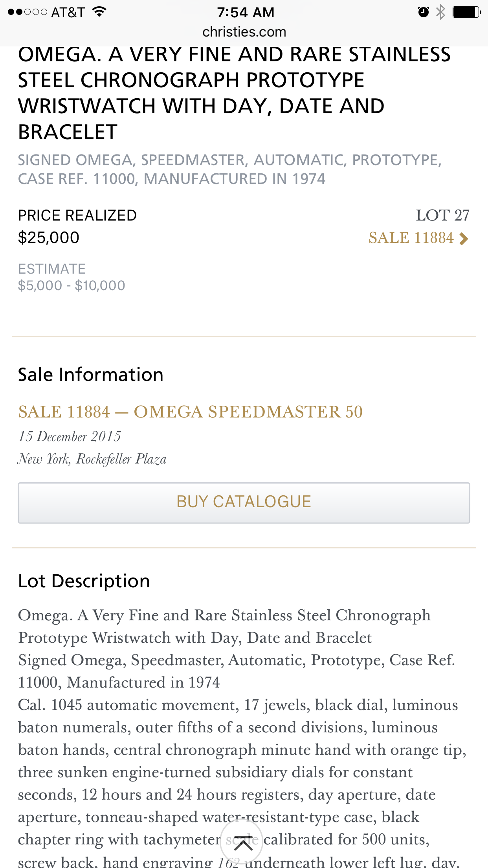Image resolution: width=488 pixels, height=868 pixels.
Task: Tap the battery indicator icon
Action: click(466, 12)
